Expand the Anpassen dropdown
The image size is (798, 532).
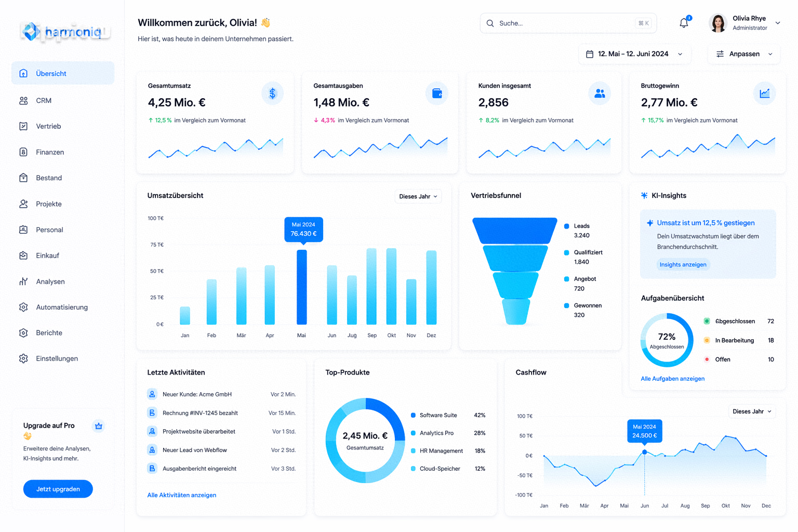tap(744, 54)
